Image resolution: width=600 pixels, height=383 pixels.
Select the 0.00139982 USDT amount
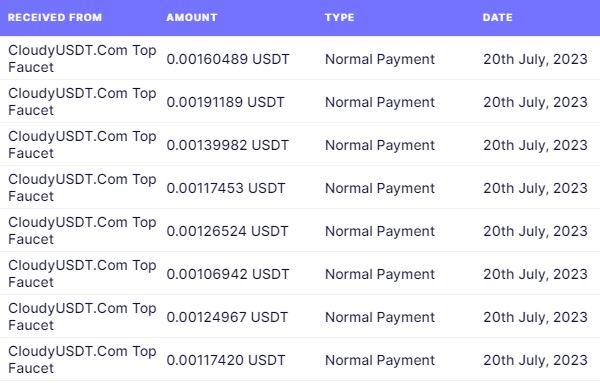coord(228,145)
